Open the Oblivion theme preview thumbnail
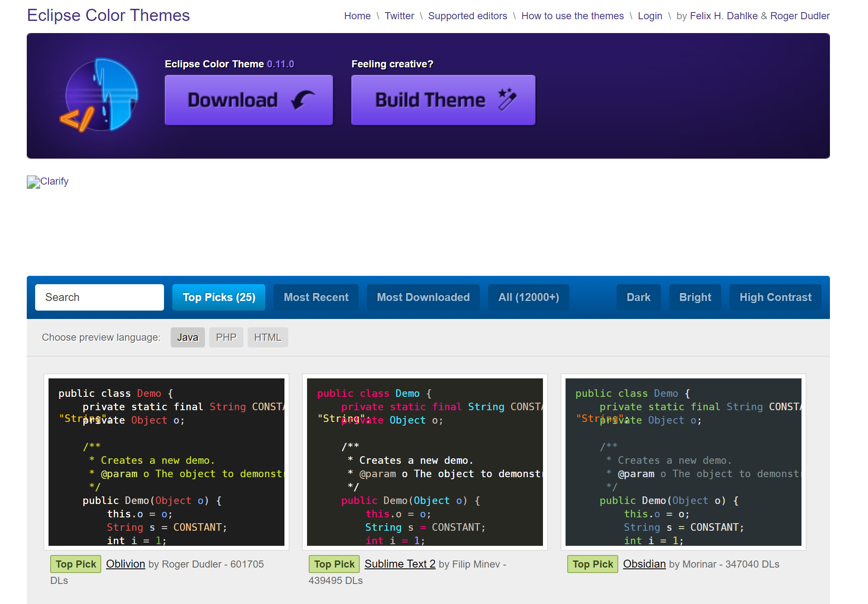 click(x=166, y=462)
